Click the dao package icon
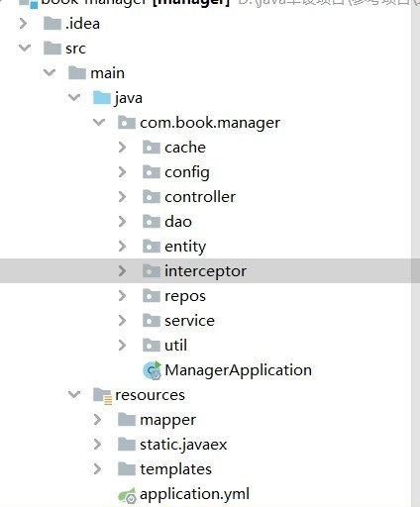The width and height of the screenshot is (420, 507). pos(152,222)
